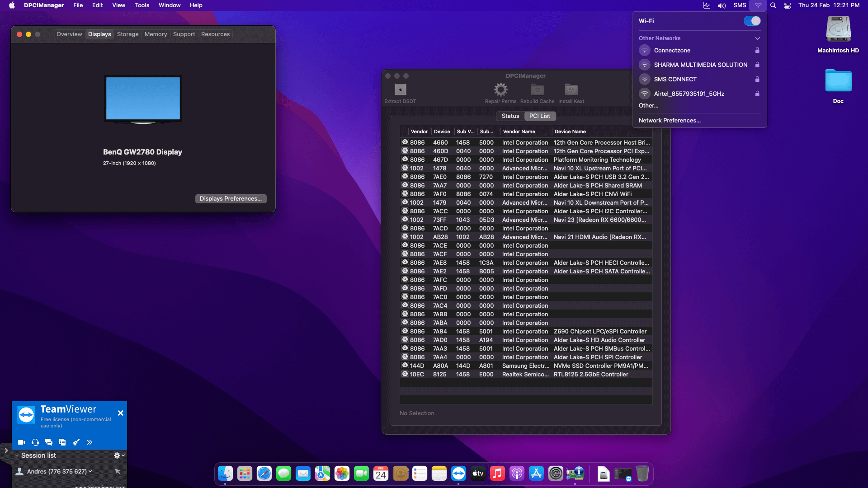868x488 pixels.
Task: Select the Alder Lake-S HD Audio Controller row
Action: [x=526, y=340]
